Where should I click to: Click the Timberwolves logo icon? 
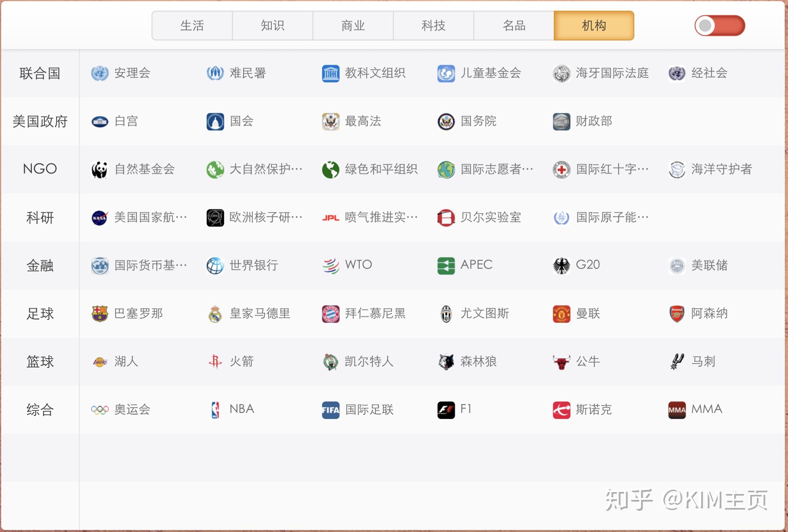point(446,362)
